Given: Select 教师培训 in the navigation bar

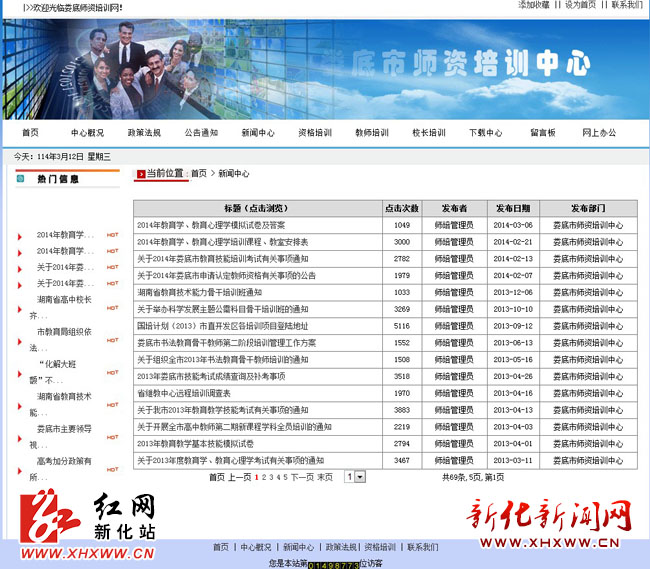Looking at the screenshot, I should (x=372, y=132).
